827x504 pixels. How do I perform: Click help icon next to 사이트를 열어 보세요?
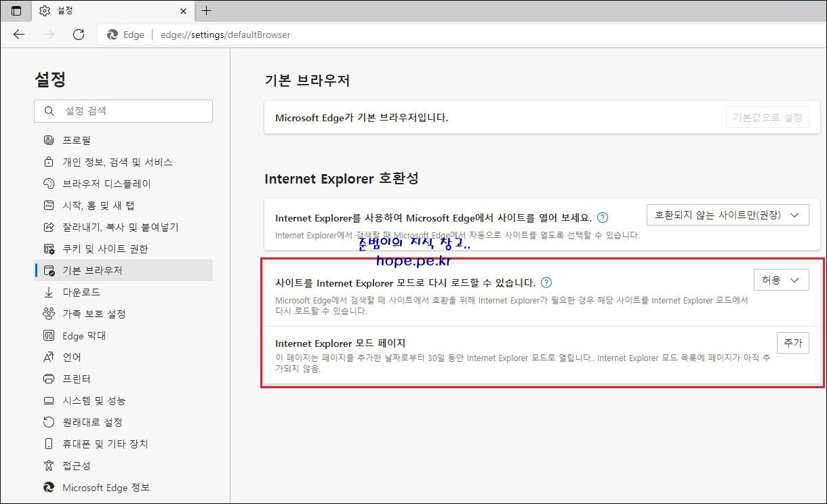603,218
